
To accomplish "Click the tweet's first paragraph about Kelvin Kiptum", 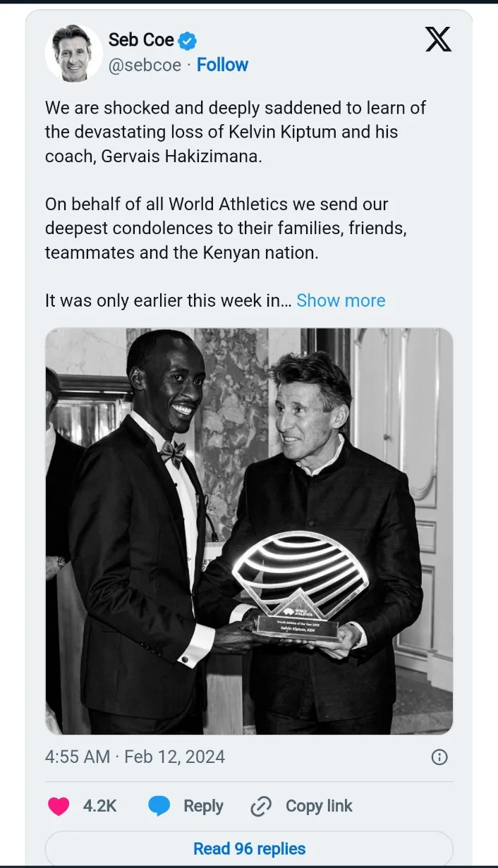I will pos(235,132).
